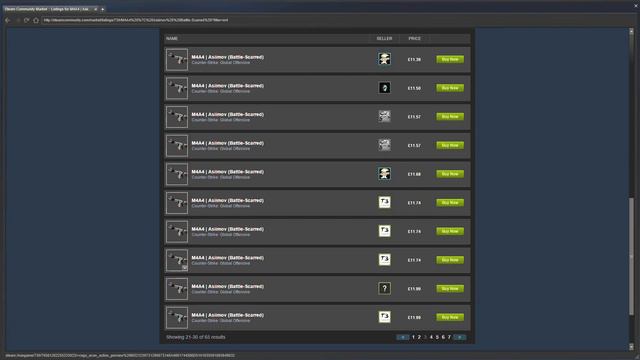Click the browser forward arrow

tap(18, 20)
